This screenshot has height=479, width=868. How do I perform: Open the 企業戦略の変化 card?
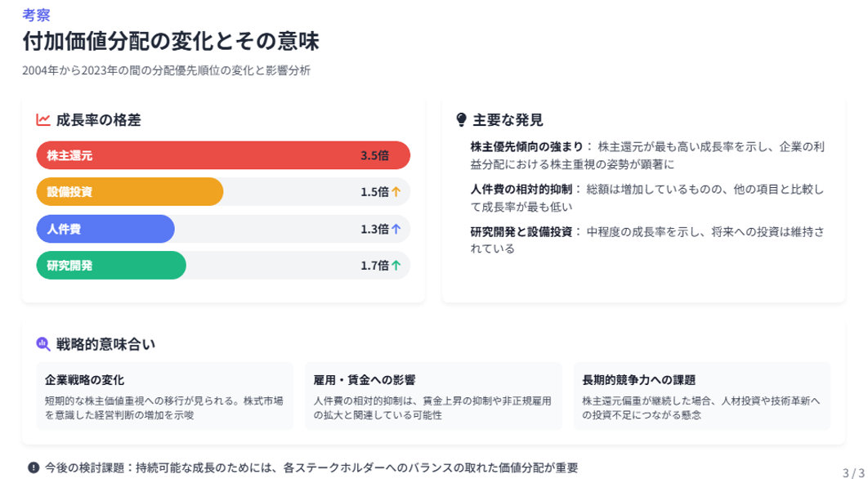[164, 396]
